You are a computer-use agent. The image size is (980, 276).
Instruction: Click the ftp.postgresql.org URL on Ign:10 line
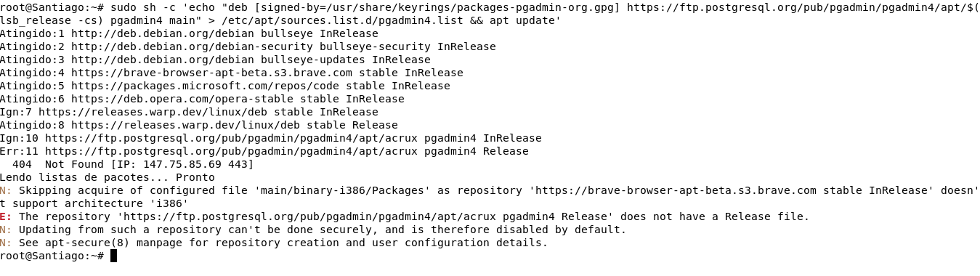coord(231,138)
